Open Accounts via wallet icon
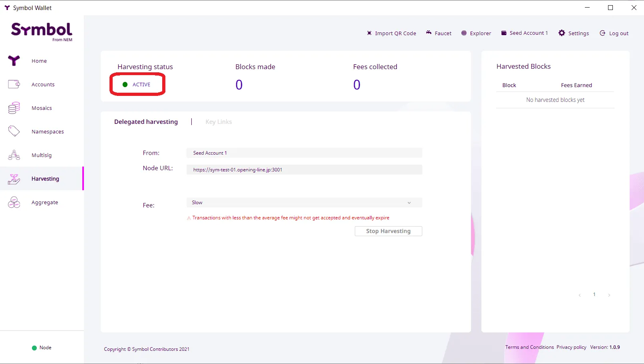The width and height of the screenshot is (644, 364). pyautogui.click(x=14, y=84)
